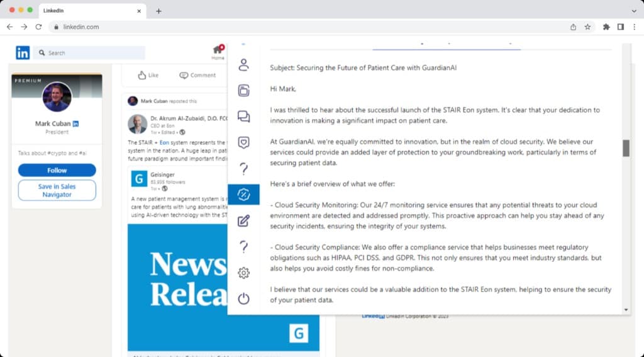Viewport: 644px width, 357px height.
Task: Open the chat bubbles icon in sidebar
Action: click(x=243, y=116)
